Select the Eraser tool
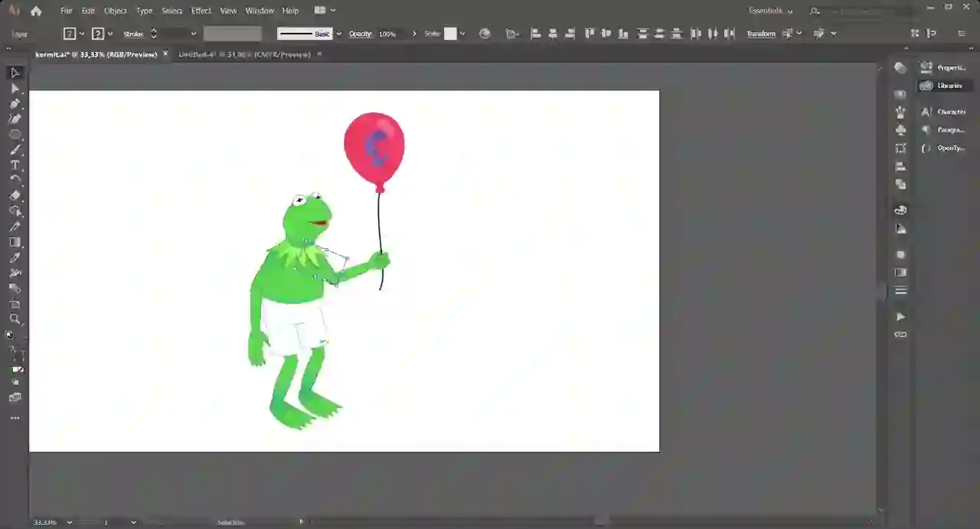Viewport: 980px width, 529px height. pos(15,196)
